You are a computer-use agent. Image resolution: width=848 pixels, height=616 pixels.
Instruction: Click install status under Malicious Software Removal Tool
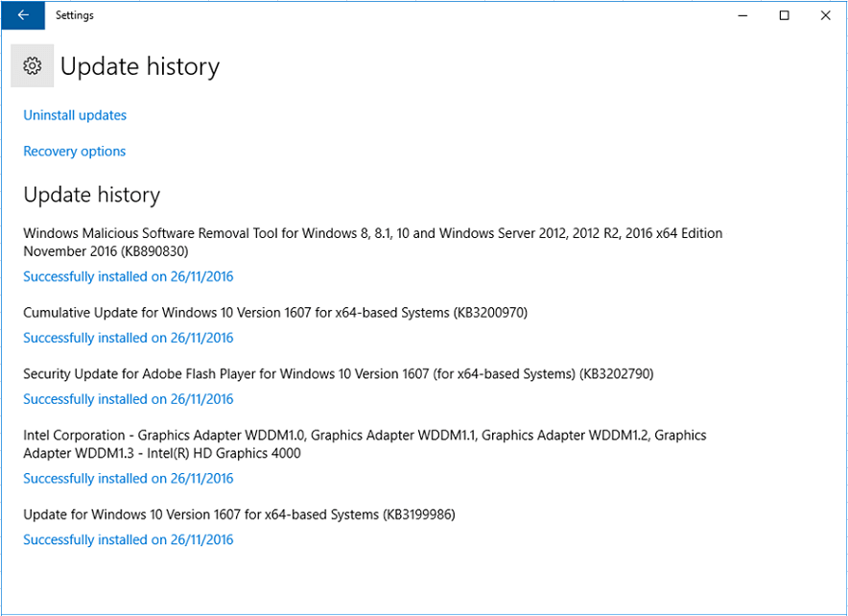(129, 276)
